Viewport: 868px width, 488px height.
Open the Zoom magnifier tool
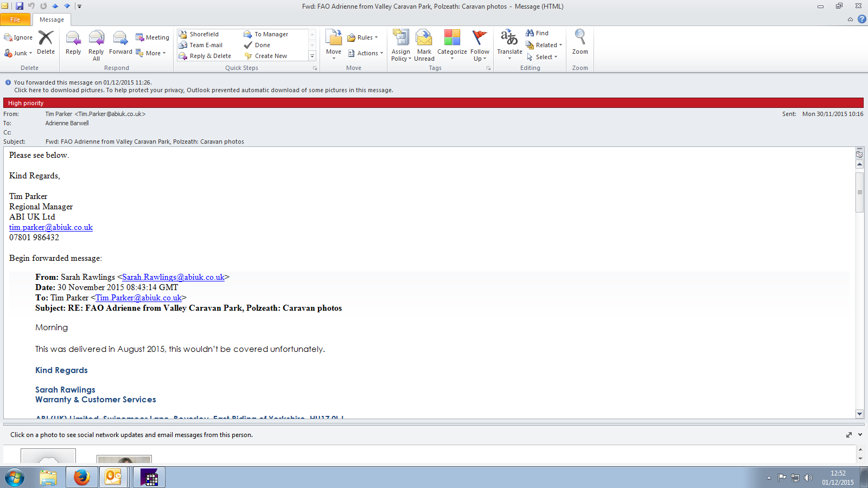[x=580, y=42]
